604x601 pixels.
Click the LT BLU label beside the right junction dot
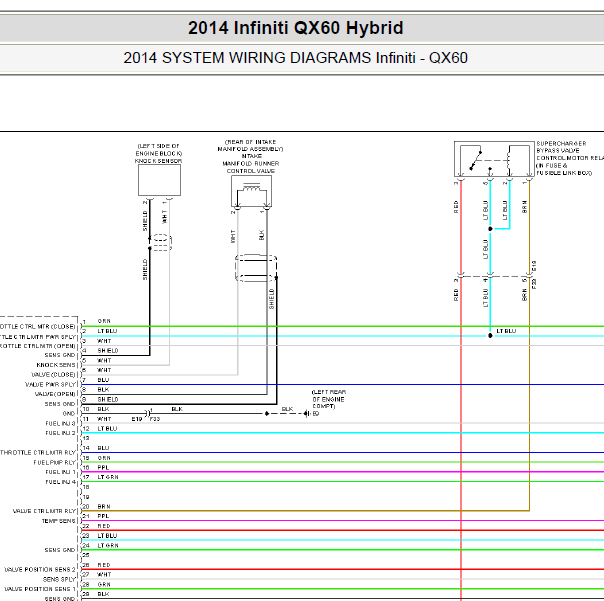click(506, 331)
